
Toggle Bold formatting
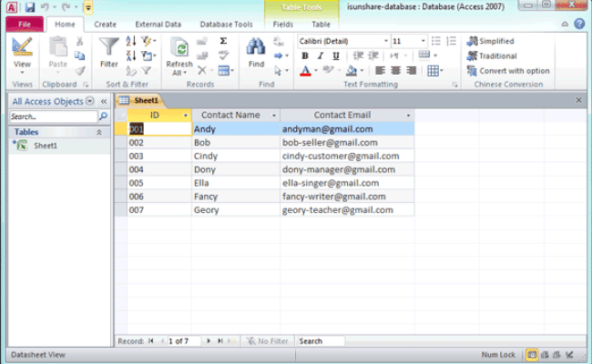coord(305,56)
